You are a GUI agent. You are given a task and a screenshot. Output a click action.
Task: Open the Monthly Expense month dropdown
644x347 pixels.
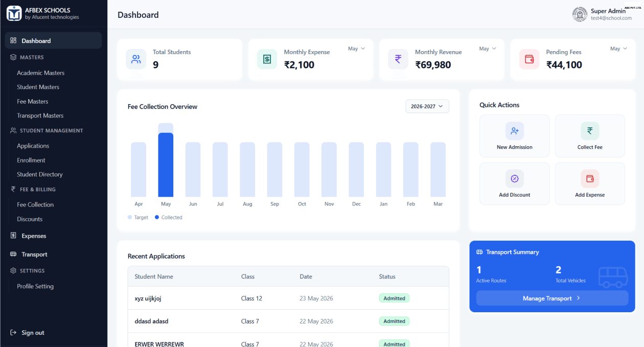[356, 49]
